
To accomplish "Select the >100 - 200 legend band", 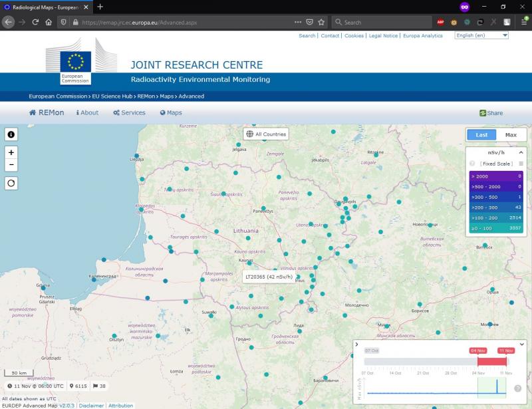I will point(496,218).
